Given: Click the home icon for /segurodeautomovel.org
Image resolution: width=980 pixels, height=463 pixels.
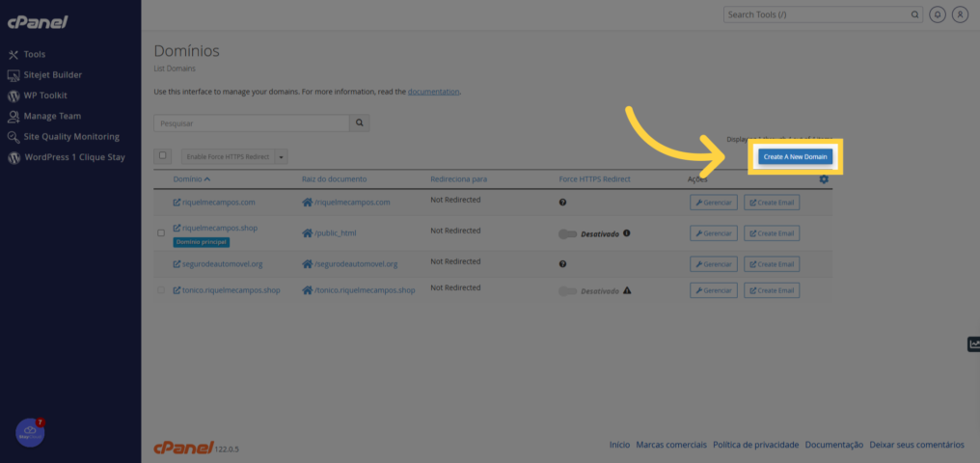Looking at the screenshot, I should (x=307, y=264).
